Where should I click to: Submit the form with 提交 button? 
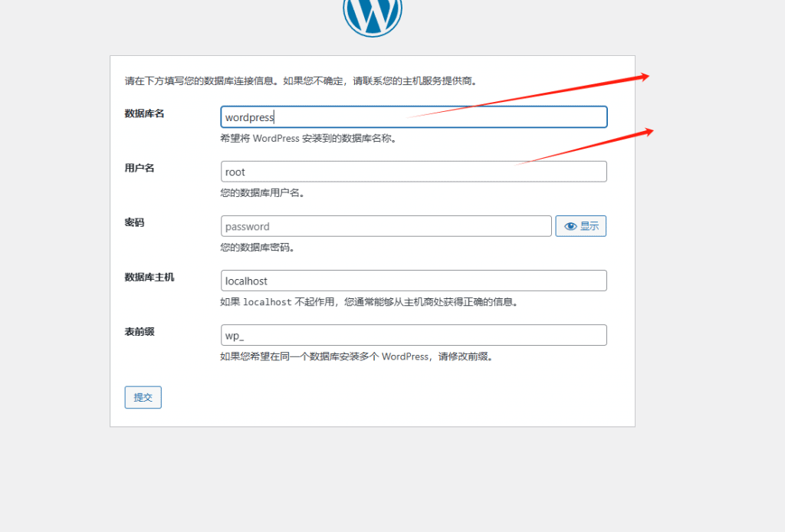click(x=143, y=397)
